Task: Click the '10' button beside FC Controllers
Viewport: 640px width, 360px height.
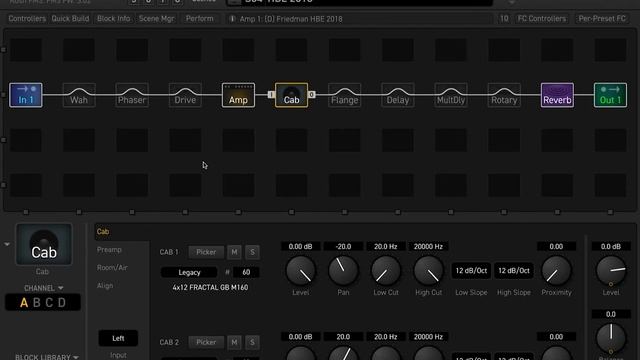Action: click(504, 19)
